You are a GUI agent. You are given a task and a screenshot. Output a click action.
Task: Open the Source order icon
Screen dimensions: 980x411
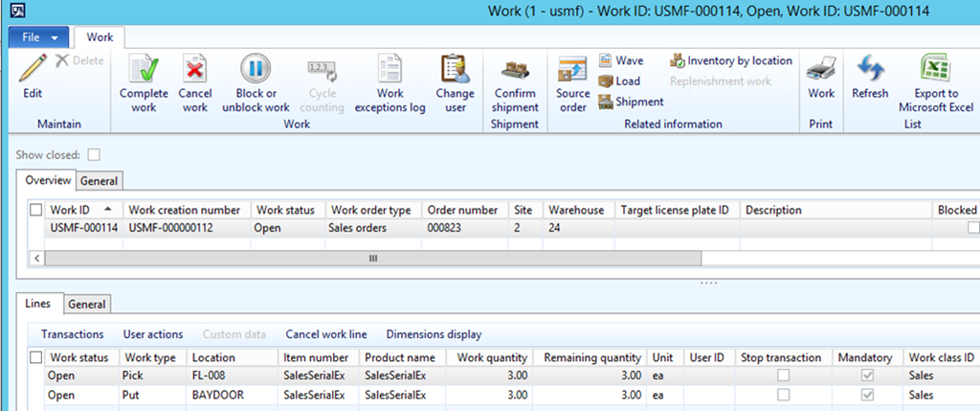pyautogui.click(x=572, y=69)
